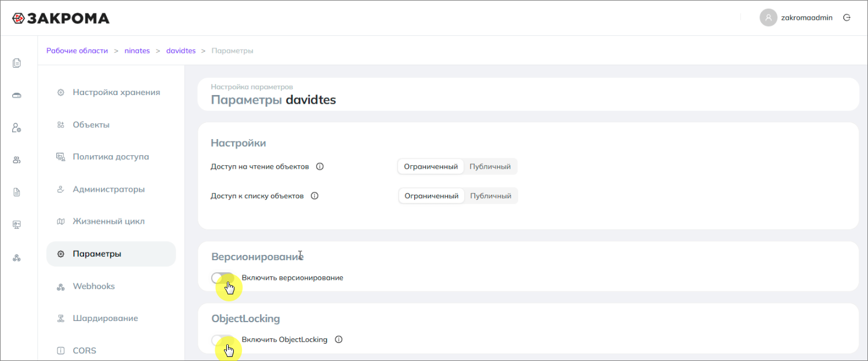Click the logout icon next to zakromaadmin
The height and width of the screenshot is (361, 868).
[x=847, y=17]
